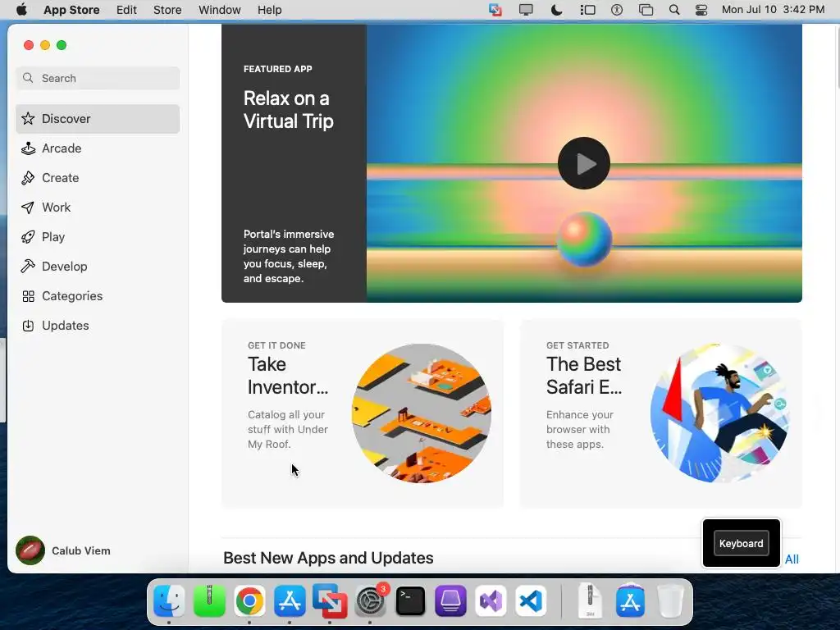This screenshot has width=840, height=630.
Task: Click See All for Best New Apps
Action: (792, 559)
